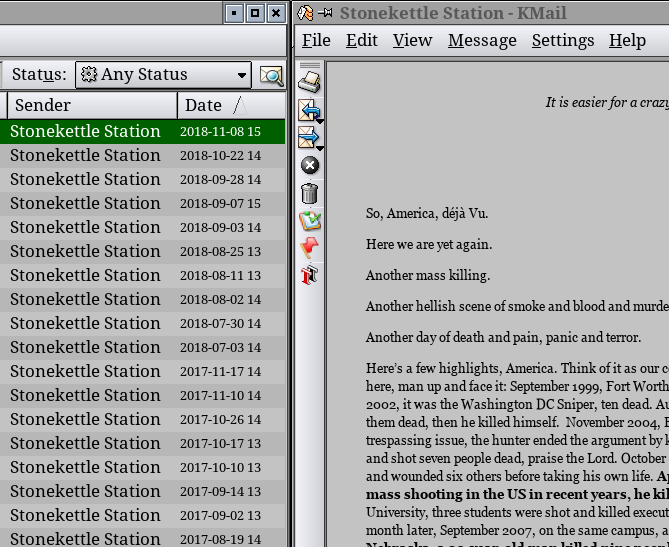Viewport: 669px width, 547px height.
Task: Select message dated 2018-11-08 15
Action: (143, 131)
